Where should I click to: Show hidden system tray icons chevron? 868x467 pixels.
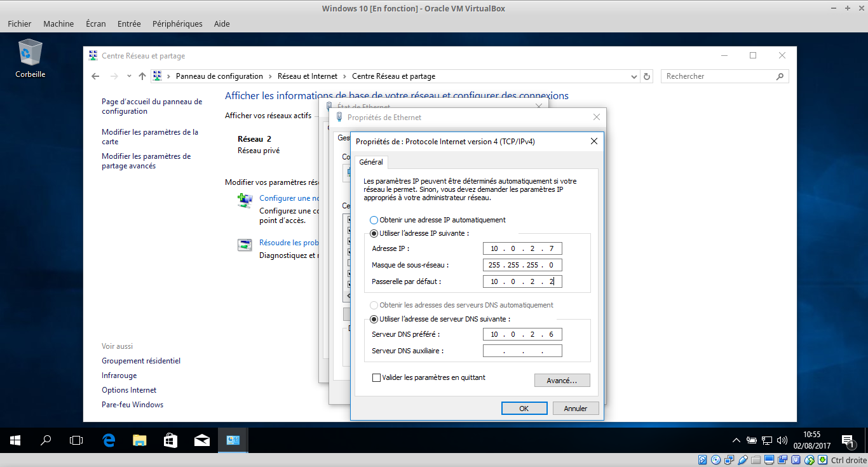tap(736, 440)
